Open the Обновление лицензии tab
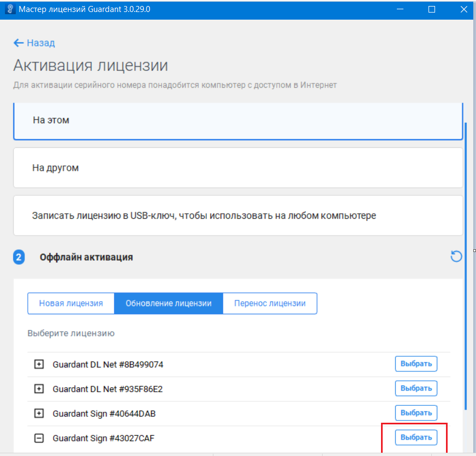 coord(168,303)
